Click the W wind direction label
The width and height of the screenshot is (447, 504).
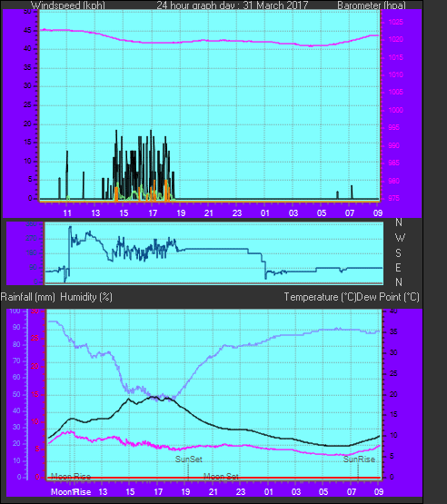(x=400, y=238)
